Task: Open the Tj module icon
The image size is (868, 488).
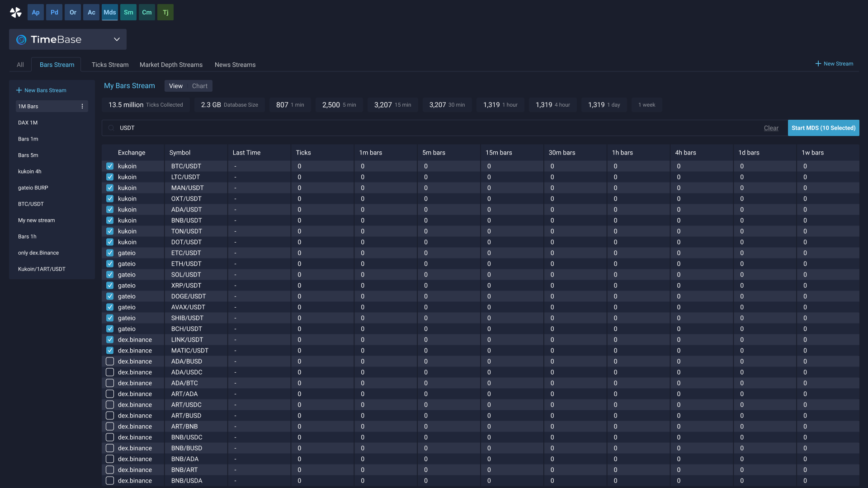Action: click(165, 12)
